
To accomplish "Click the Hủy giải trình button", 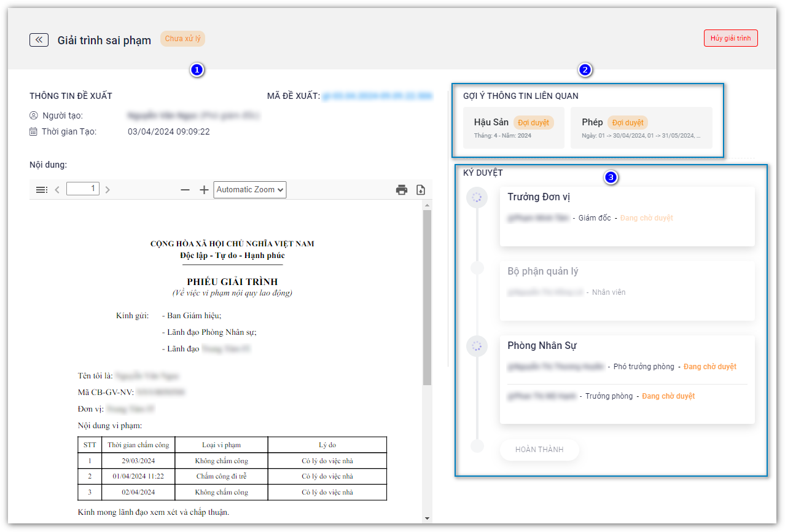I will click(x=730, y=38).
